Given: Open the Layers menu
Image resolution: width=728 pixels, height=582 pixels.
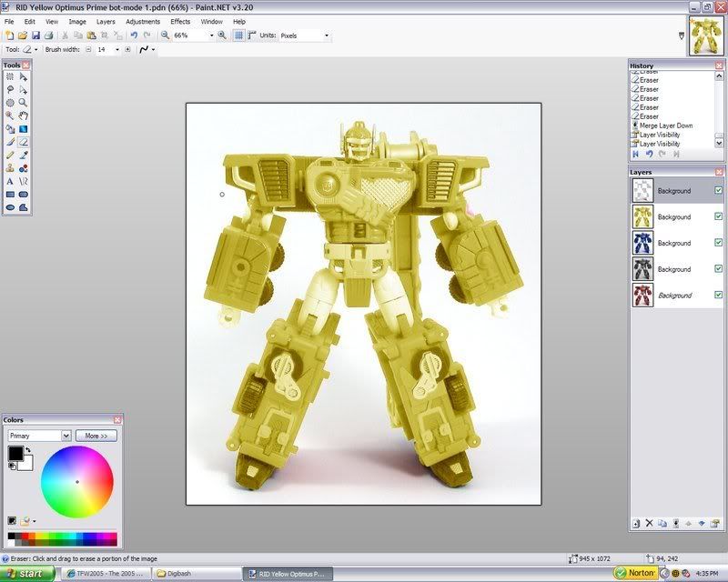Looking at the screenshot, I should click(x=106, y=21).
